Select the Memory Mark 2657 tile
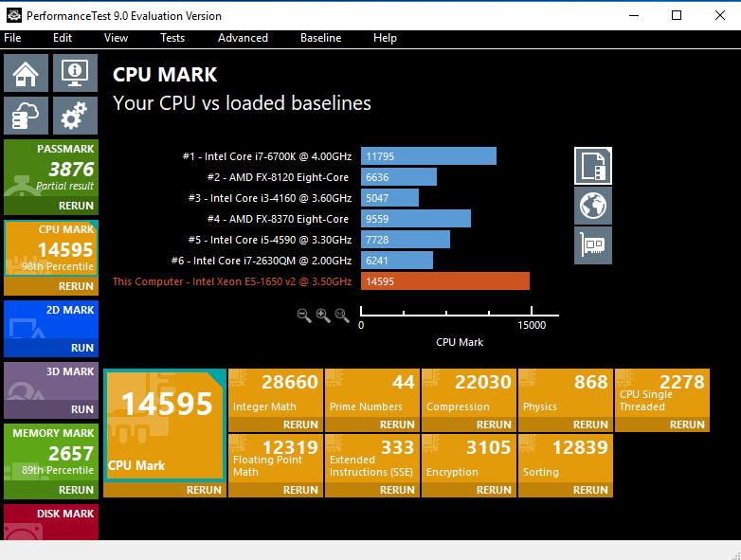 coord(51,452)
